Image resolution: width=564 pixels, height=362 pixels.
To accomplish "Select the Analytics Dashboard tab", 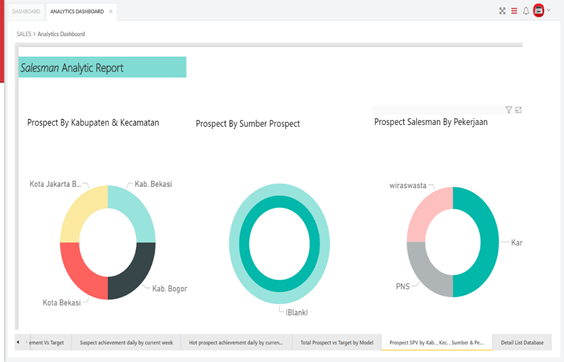I will coord(77,12).
